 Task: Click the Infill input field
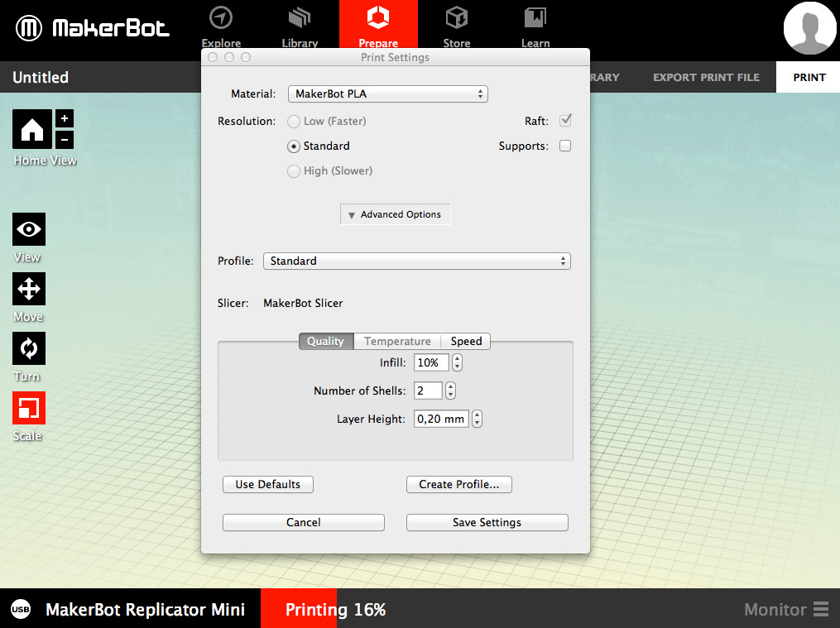[431, 362]
